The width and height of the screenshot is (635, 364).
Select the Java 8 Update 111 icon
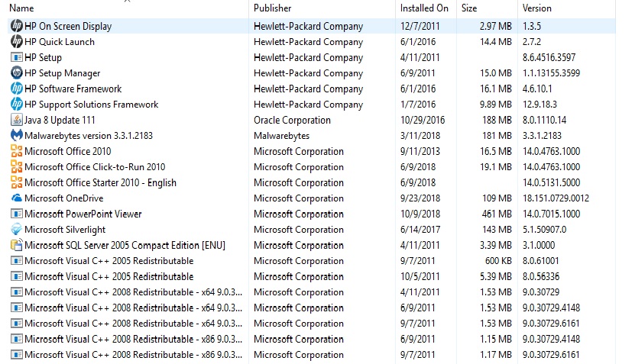coord(17,120)
